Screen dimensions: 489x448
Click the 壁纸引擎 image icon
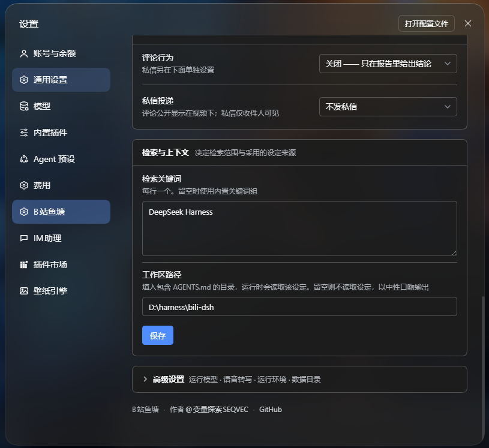(x=24, y=291)
